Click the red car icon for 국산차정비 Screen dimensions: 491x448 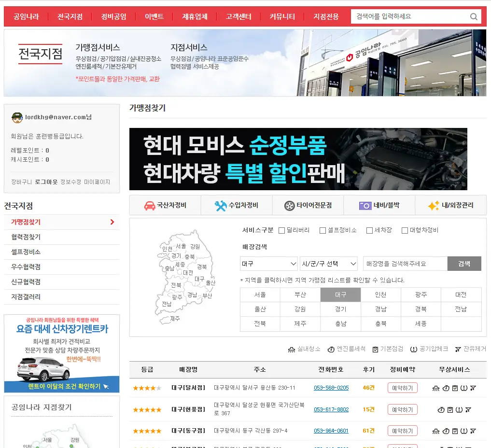click(149, 206)
